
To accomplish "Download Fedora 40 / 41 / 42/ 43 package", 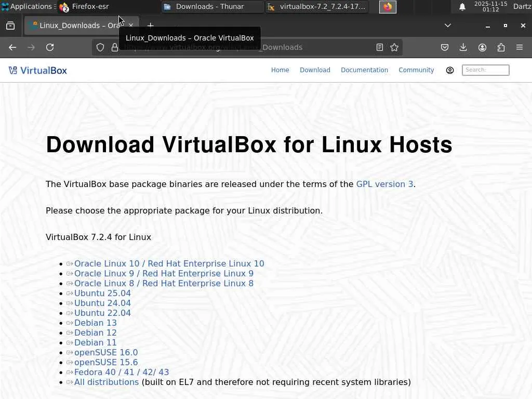I will pos(122,372).
